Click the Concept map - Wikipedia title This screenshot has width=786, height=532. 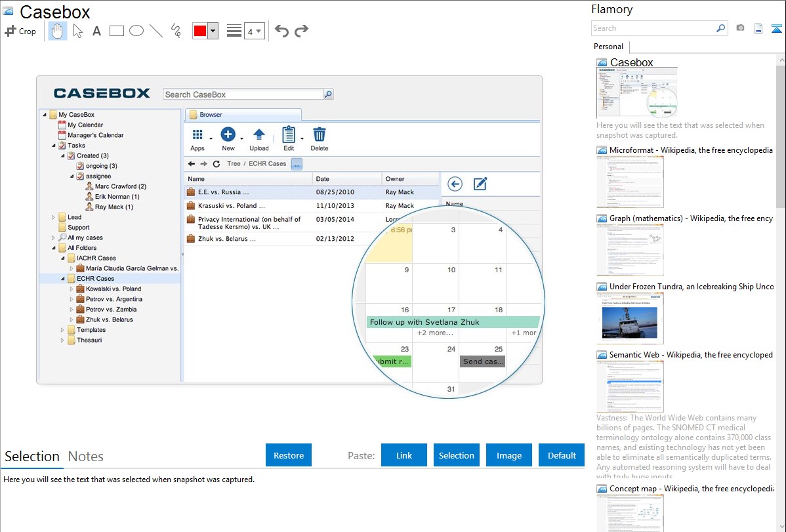click(691, 488)
